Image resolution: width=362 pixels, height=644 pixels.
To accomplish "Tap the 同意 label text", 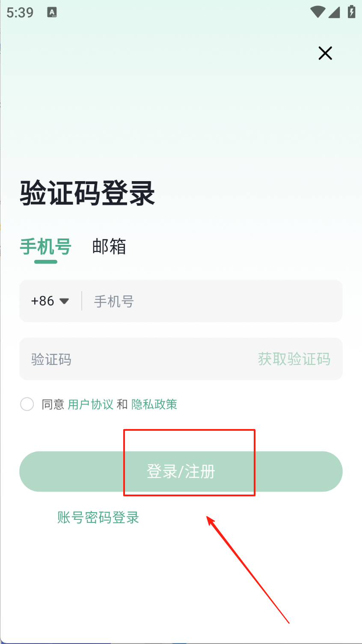I will click(53, 404).
